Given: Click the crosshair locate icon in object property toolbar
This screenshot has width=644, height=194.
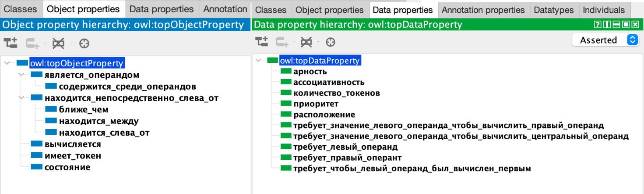Looking at the screenshot, I should (84, 43).
